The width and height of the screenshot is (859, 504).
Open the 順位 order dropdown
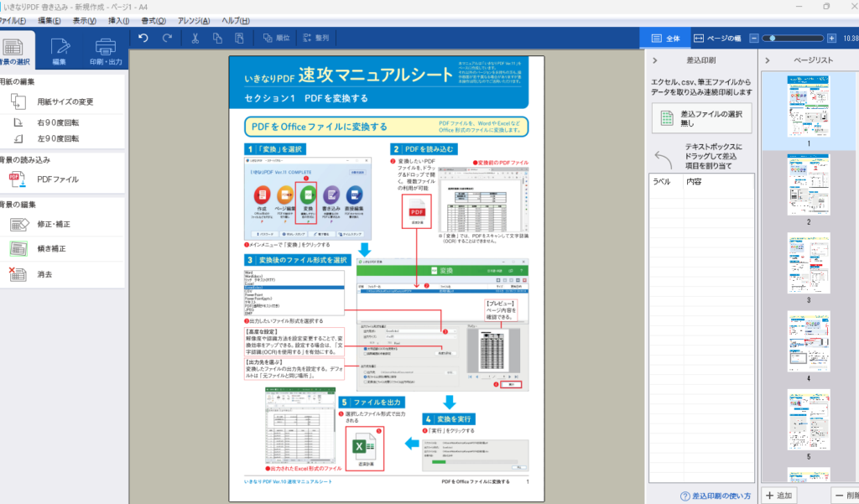point(276,38)
